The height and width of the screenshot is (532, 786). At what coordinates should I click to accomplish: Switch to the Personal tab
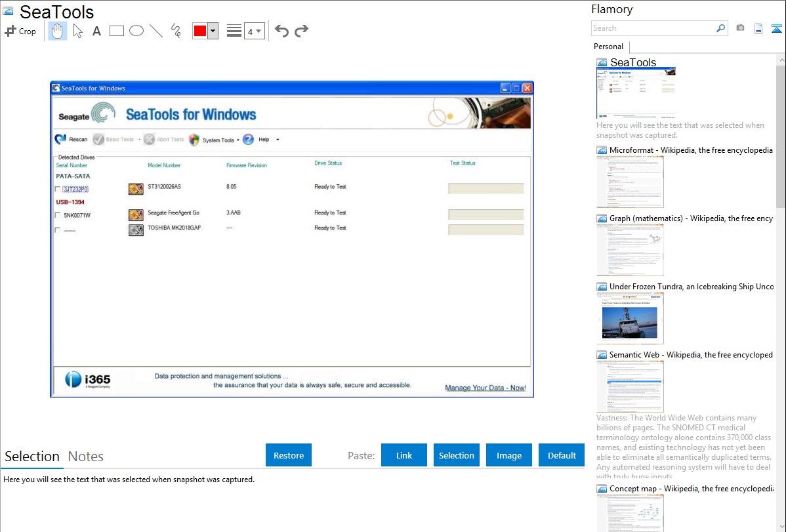pyautogui.click(x=609, y=47)
